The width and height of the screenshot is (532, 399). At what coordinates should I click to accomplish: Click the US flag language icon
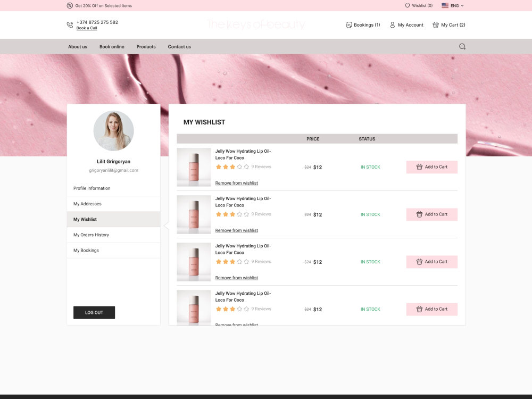445,5
